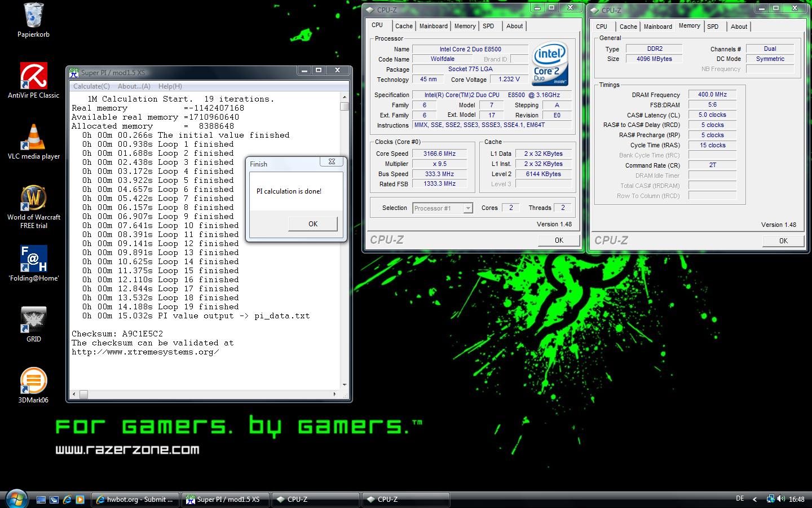
Task: Click the Intel Core 2 Duo logo
Action: [x=550, y=63]
